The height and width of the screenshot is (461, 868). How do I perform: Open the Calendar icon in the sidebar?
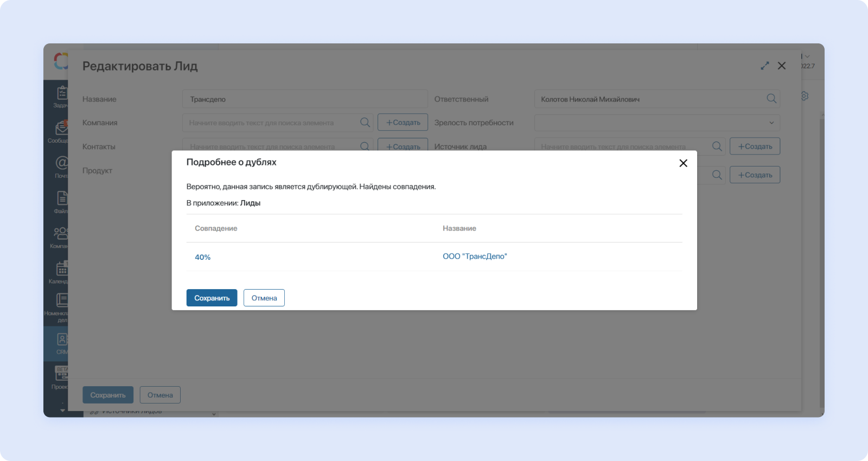[61, 272]
